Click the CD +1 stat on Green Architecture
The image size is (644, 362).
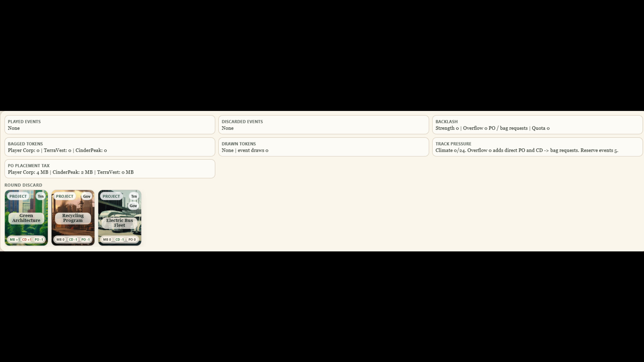point(27,240)
